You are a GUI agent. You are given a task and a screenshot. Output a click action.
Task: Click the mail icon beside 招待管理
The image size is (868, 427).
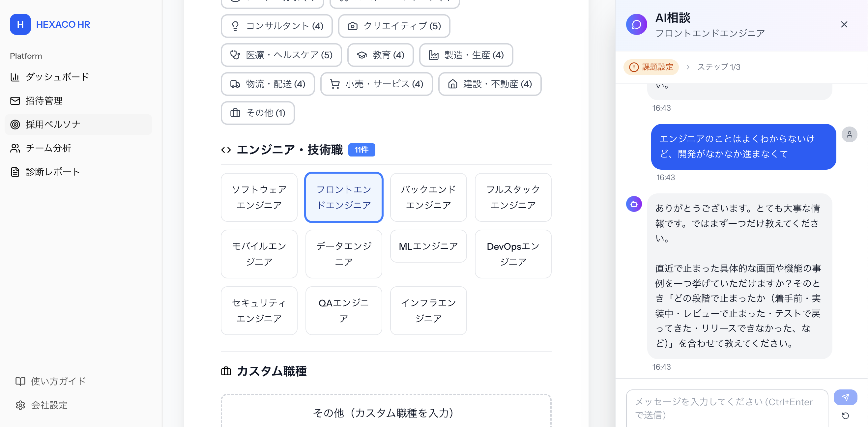[15, 100]
